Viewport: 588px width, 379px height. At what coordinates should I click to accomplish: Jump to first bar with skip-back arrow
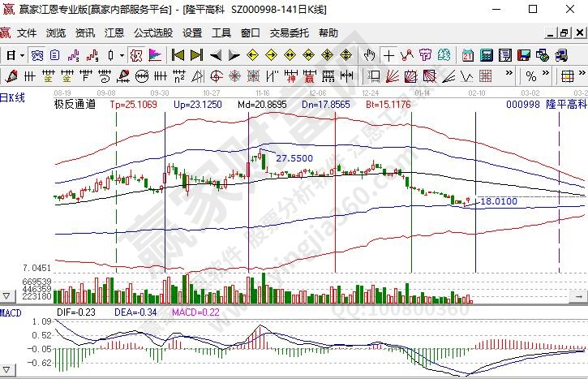[x=176, y=55]
